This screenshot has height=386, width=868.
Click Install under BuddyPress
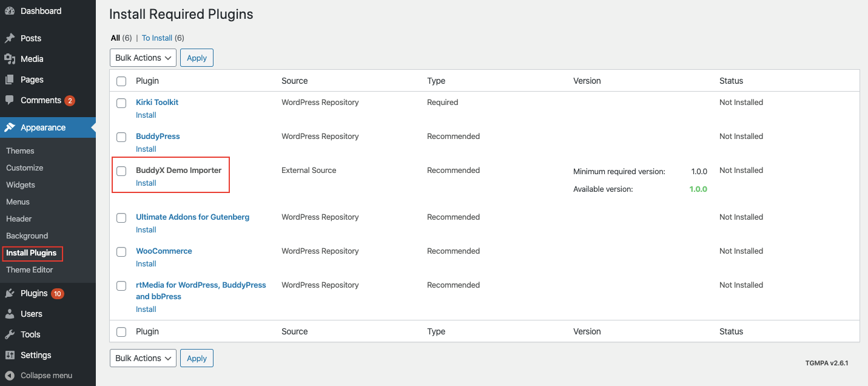click(146, 149)
